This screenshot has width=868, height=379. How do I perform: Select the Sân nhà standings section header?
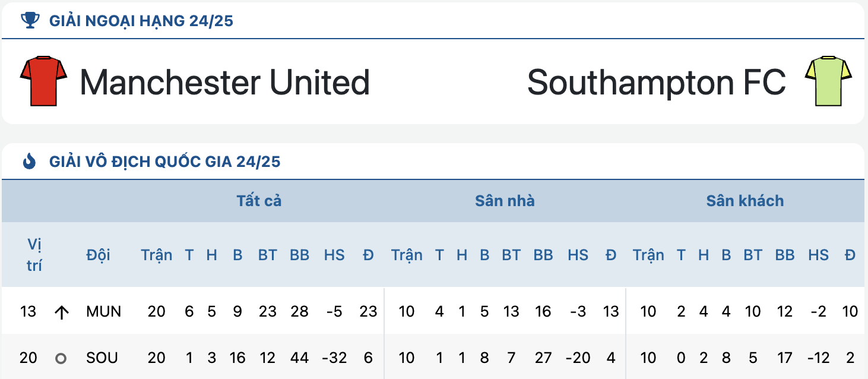505,201
